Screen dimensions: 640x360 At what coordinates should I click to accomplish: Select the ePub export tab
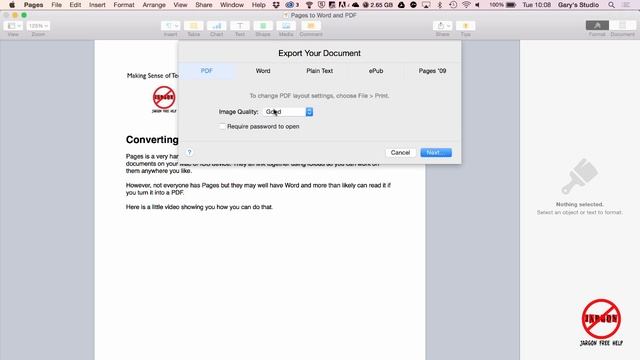point(376,71)
